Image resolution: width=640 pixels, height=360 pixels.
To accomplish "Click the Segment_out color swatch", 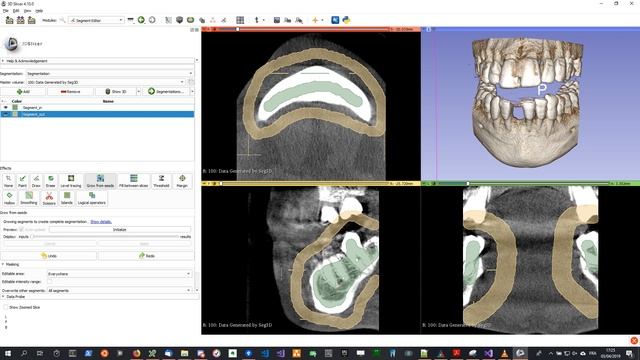I will coord(15,114).
